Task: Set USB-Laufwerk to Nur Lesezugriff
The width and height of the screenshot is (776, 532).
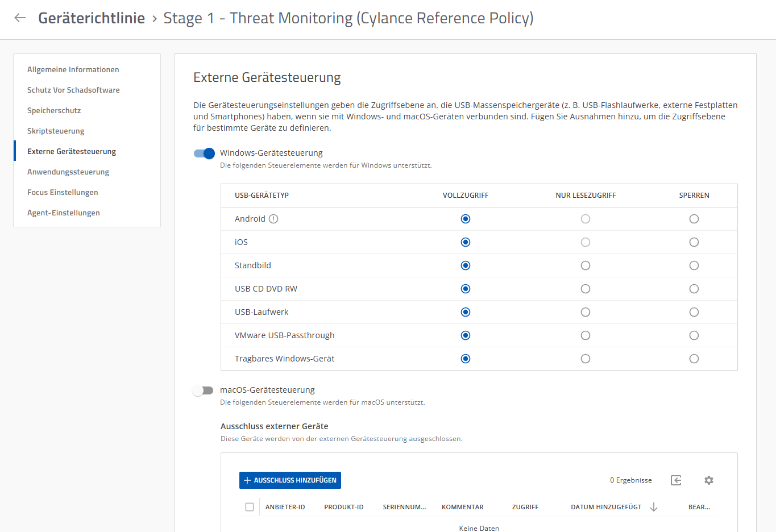Action: 585,312
